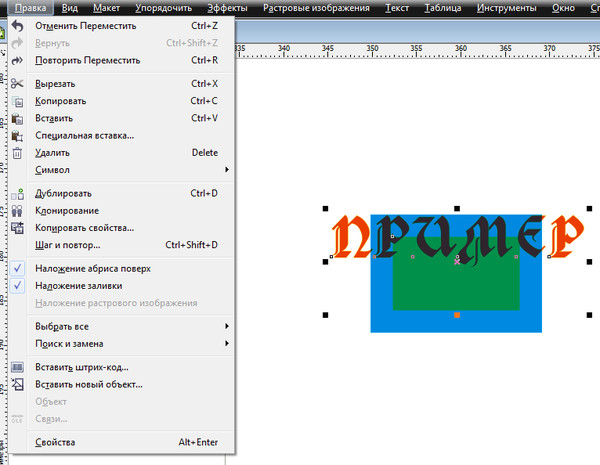Image resolution: width=600 pixels, height=465 pixels.
Task: Toggle the Наложение заливки checkmark
Action: (x=17, y=286)
